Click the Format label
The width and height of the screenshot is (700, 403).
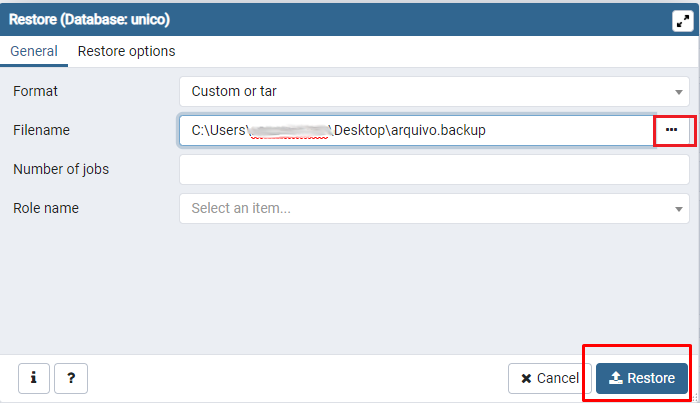[x=35, y=91]
